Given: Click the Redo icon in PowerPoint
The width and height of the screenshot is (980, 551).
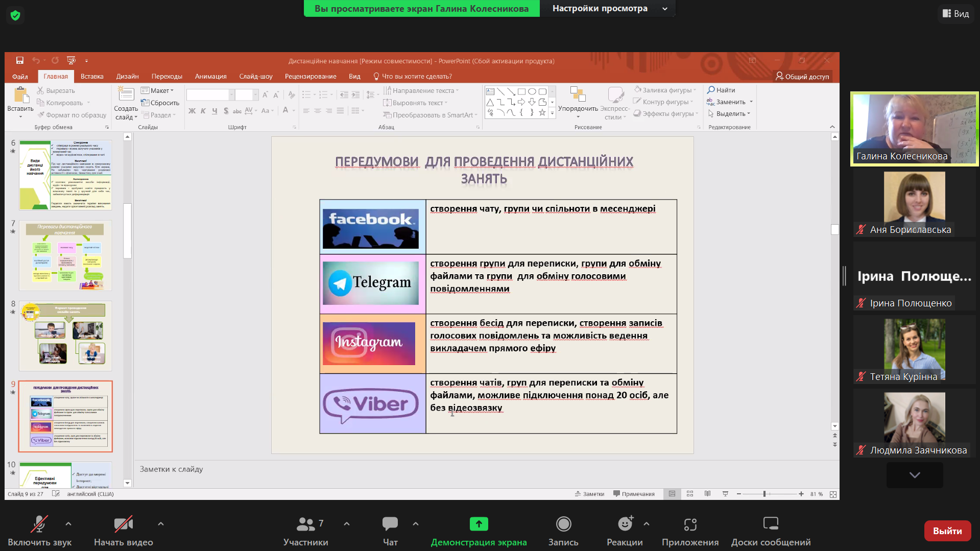Looking at the screenshot, I should (55, 60).
